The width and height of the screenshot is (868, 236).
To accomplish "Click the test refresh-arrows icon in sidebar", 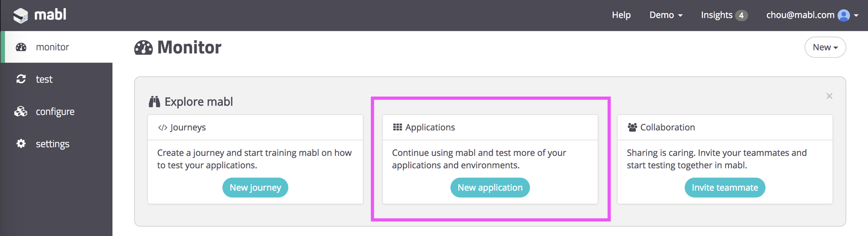I will (x=21, y=79).
